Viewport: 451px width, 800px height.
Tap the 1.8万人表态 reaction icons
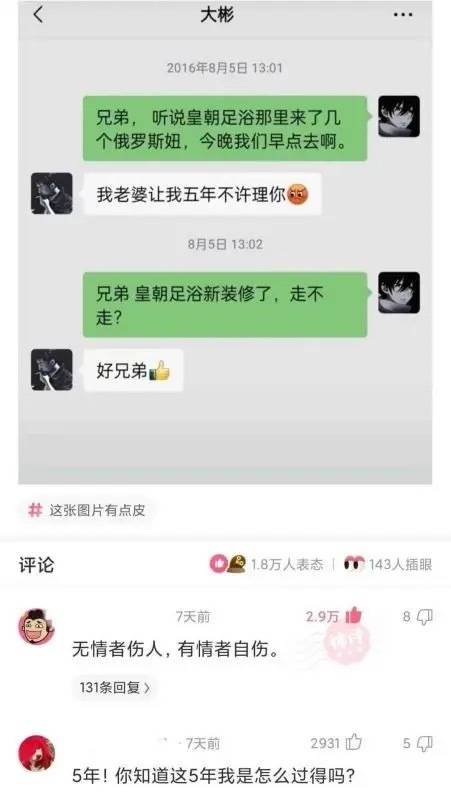pos(228,563)
